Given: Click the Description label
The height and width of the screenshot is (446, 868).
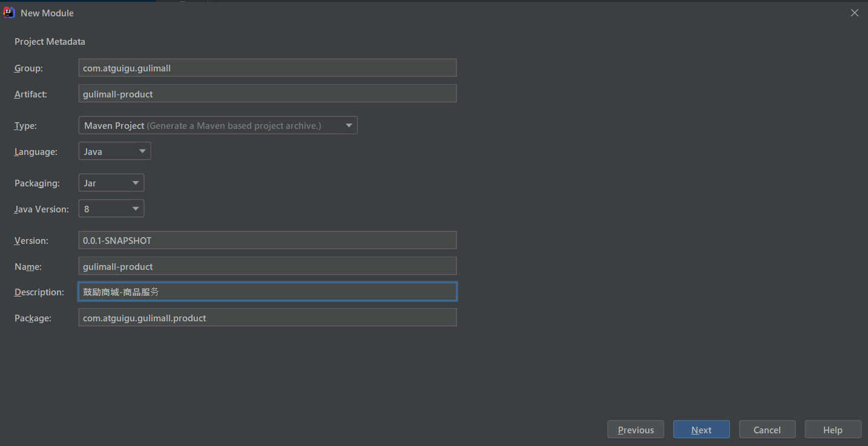Looking at the screenshot, I should [39, 292].
